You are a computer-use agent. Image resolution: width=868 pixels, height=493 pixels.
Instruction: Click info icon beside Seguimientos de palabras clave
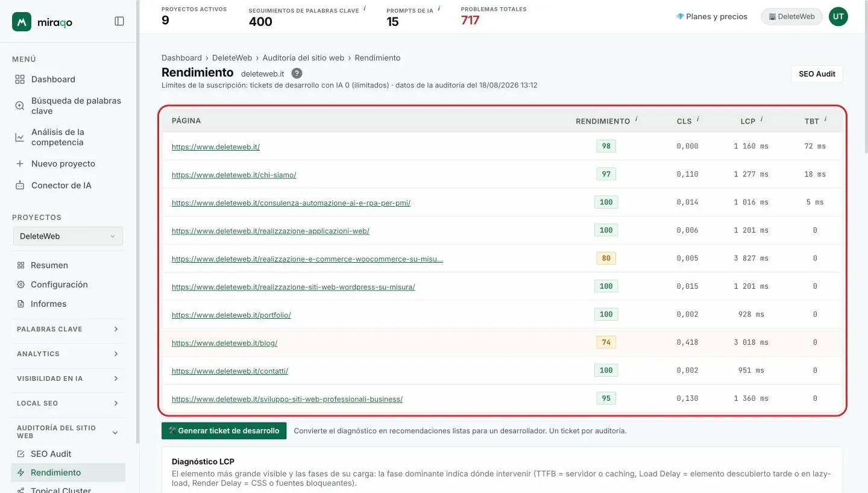tap(365, 8)
